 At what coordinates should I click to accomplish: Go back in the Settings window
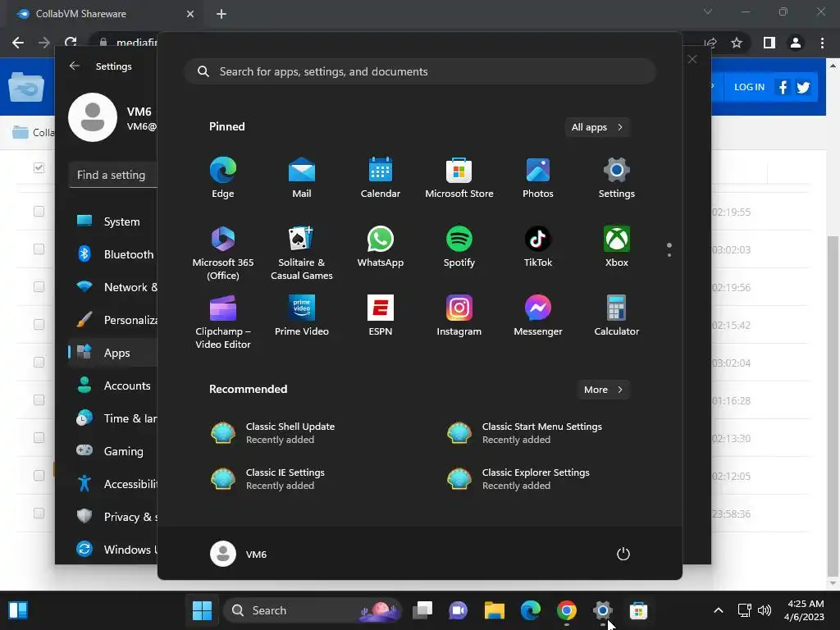(75, 66)
